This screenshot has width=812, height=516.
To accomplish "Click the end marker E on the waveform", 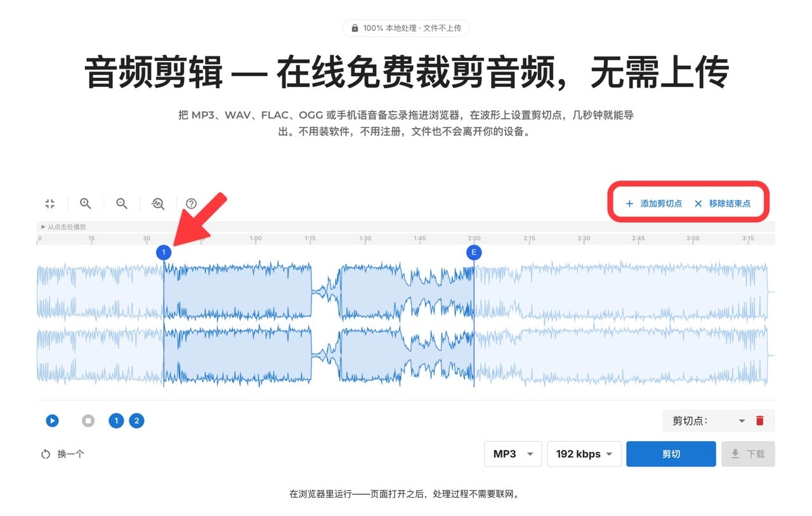I will [474, 253].
